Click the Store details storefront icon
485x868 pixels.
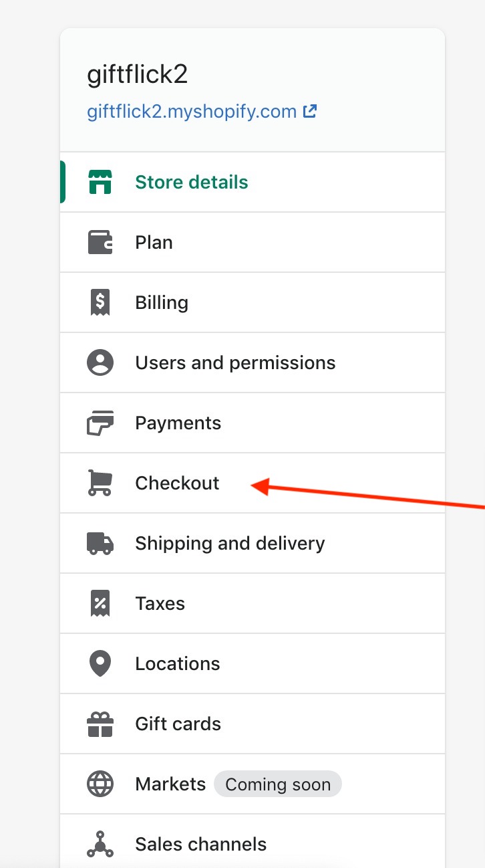(x=100, y=182)
